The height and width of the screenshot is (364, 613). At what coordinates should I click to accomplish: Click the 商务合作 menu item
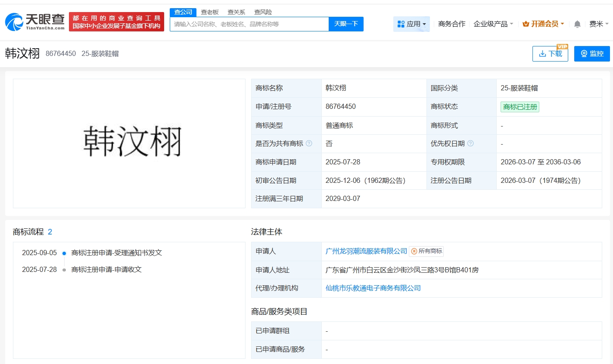pyautogui.click(x=451, y=24)
